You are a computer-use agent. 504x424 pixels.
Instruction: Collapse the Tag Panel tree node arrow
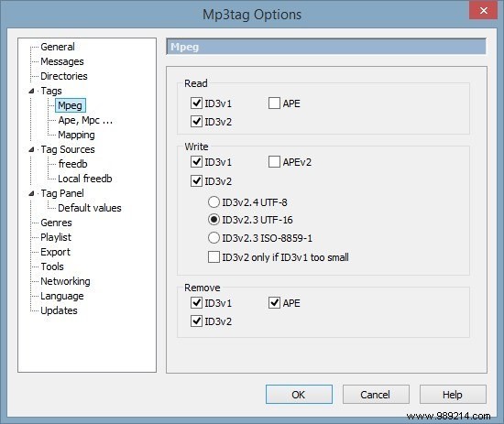(x=31, y=194)
